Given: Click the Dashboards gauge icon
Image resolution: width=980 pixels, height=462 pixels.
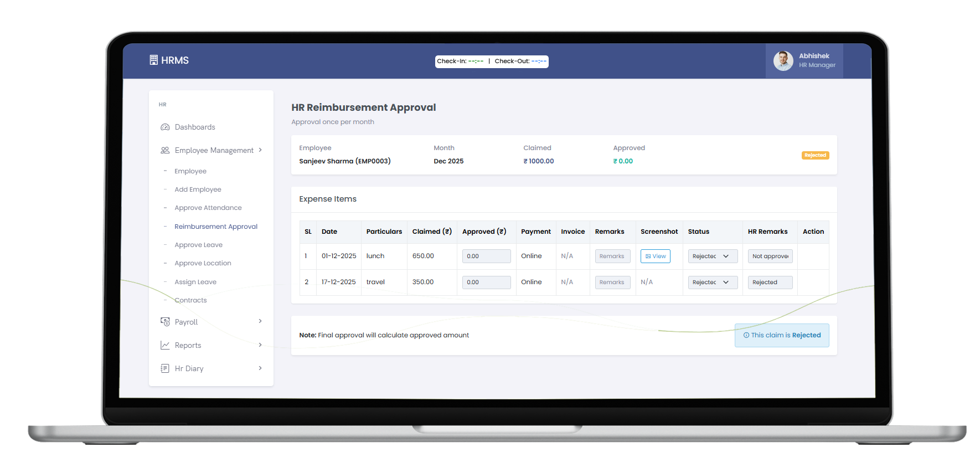Looking at the screenshot, I should click(165, 127).
